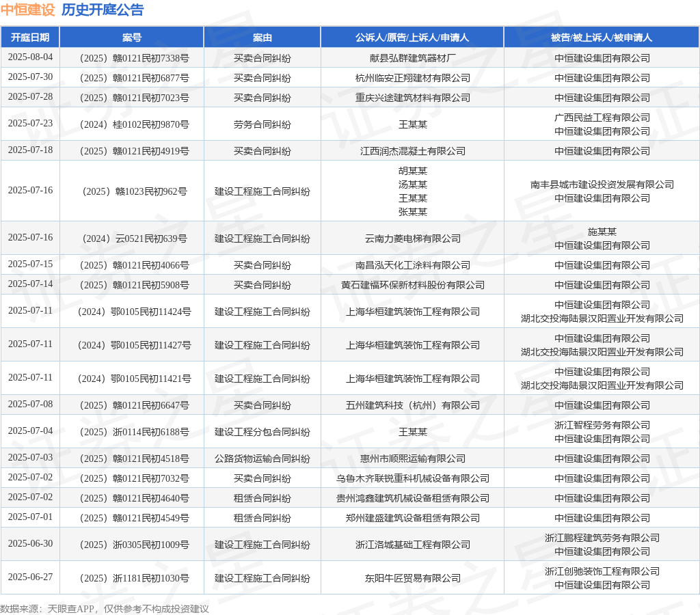Click the 被告/被上诉人/被申请人 header
The height and width of the screenshot is (615, 700).
coord(602,38)
